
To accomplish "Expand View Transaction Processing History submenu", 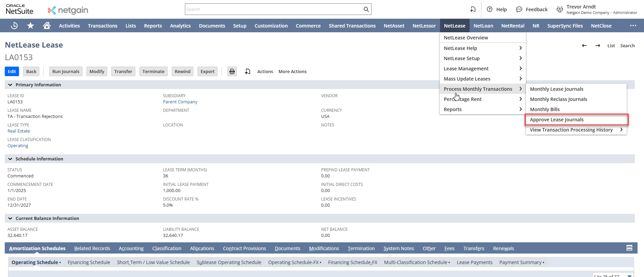I will (621, 129).
